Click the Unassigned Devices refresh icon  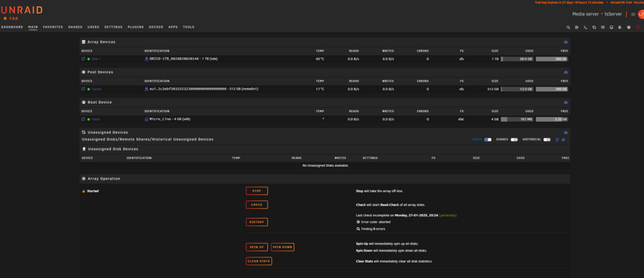[557, 140]
